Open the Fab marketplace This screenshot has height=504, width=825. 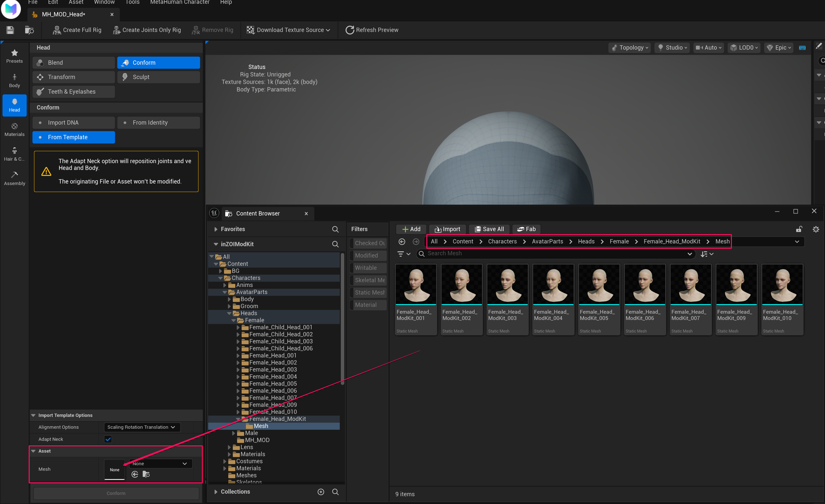coord(526,229)
